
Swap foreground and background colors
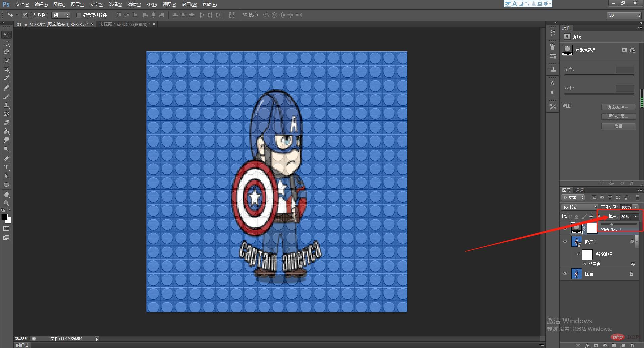point(9,210)
